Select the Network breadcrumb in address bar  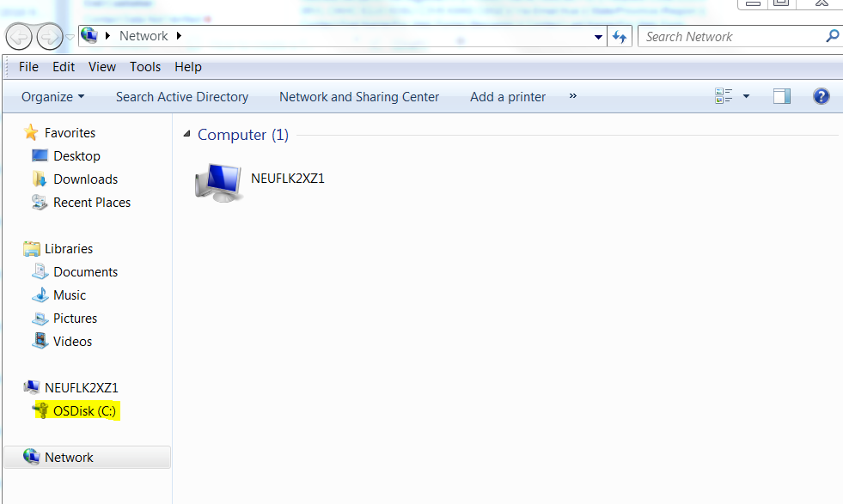[x=144, y=35]
